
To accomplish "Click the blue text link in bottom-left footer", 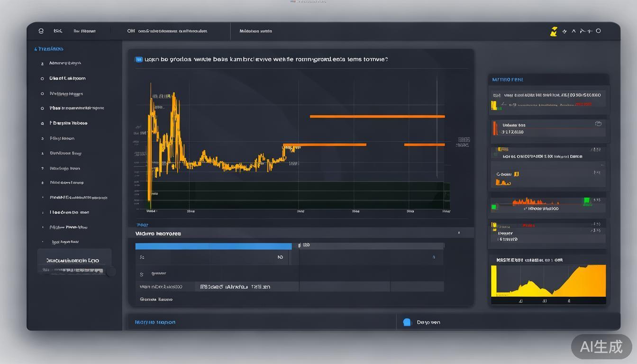I will pyautogui.click(x=155, y=322).
